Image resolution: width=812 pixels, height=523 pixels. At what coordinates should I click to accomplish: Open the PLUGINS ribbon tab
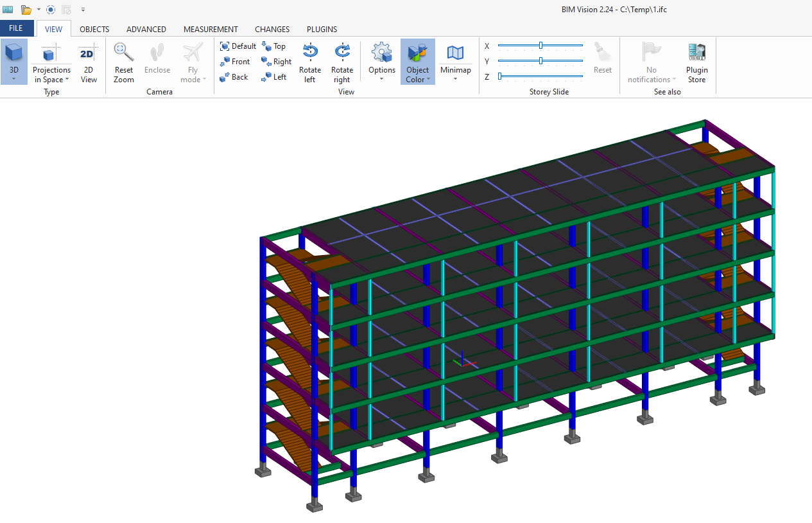pyautogui.click(x=322, y=29)
